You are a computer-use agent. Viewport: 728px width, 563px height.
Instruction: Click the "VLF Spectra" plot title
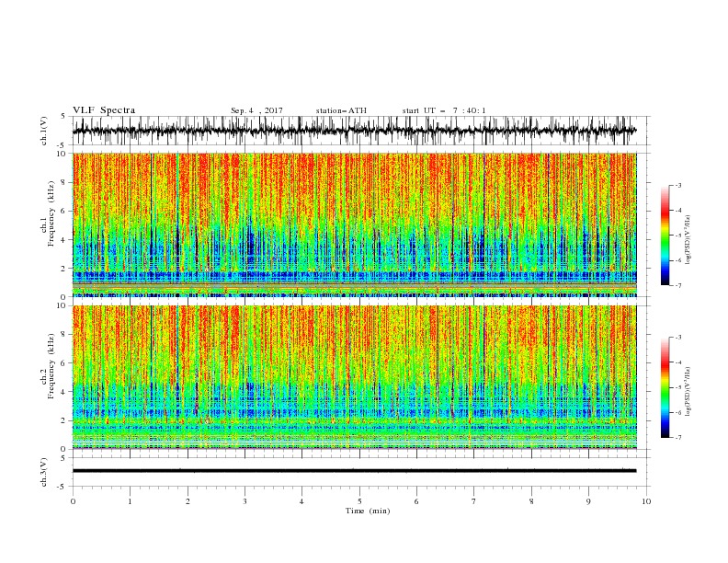point(104,110)
